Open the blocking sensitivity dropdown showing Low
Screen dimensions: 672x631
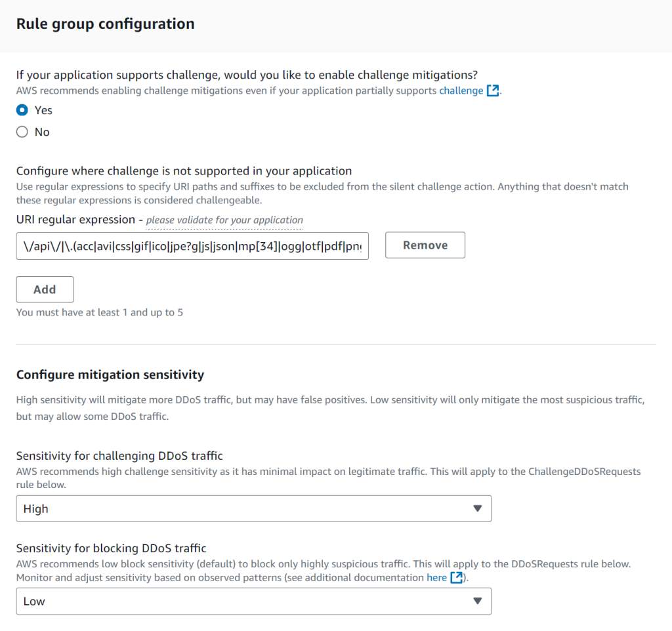pyautogui.click(x=253, y=601)
